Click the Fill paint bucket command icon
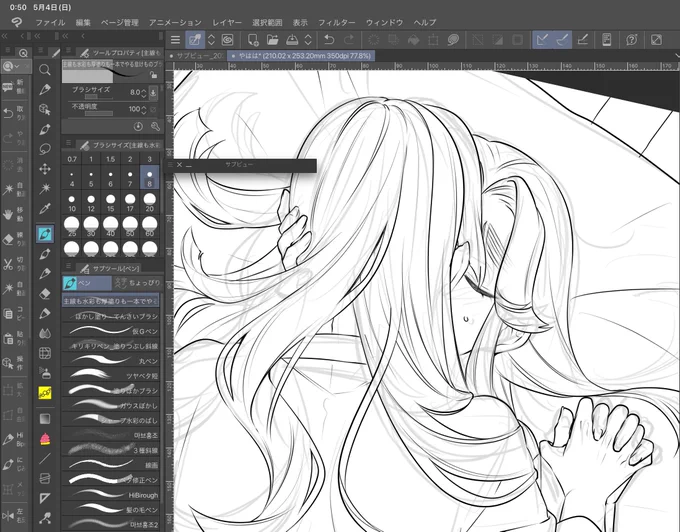This screenshot has width=680, height=532. tap(413, 40)
